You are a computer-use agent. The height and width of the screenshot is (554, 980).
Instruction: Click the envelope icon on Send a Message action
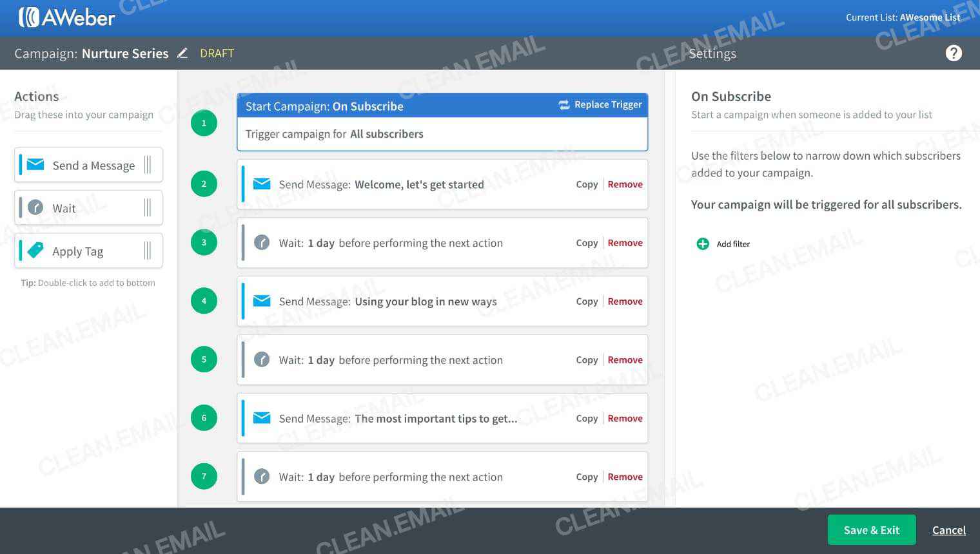coord(34,165)
